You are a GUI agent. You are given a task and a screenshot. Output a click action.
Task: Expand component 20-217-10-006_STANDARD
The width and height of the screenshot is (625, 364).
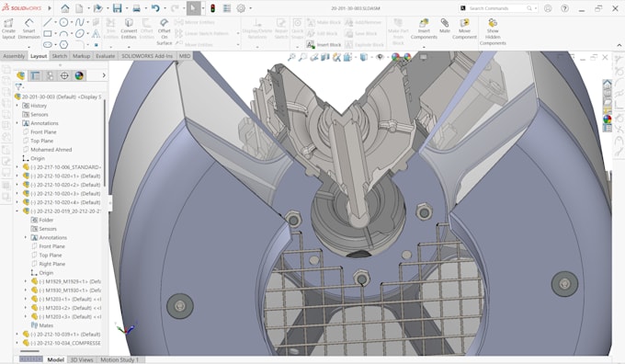tap(17, 167)
